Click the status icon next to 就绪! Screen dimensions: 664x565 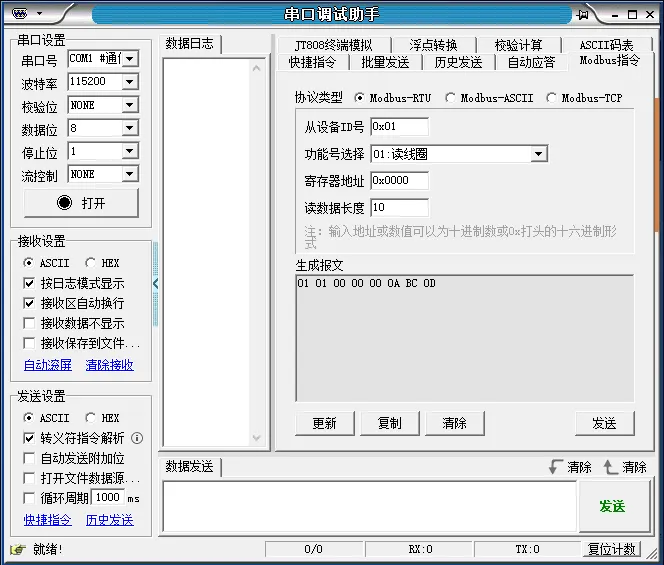click(x=17, y=549)
